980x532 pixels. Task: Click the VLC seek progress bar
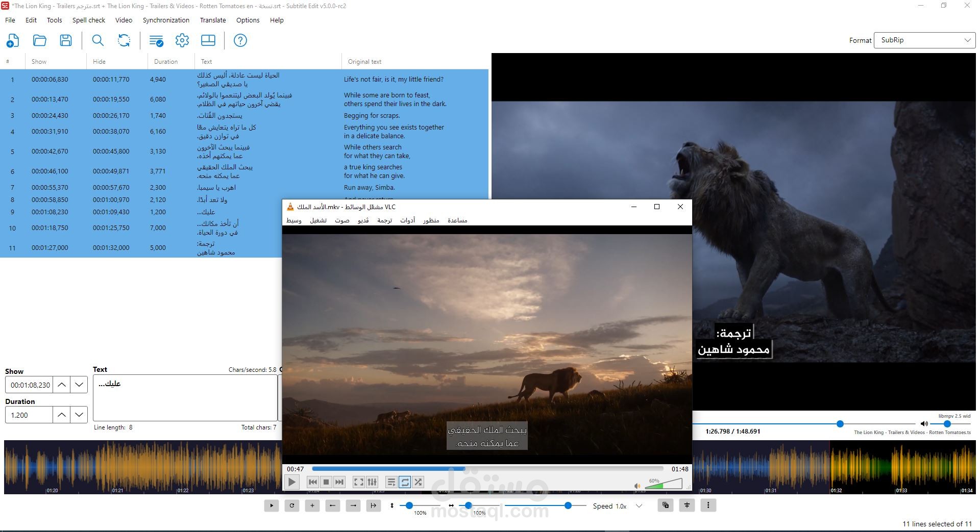point(487,469)
